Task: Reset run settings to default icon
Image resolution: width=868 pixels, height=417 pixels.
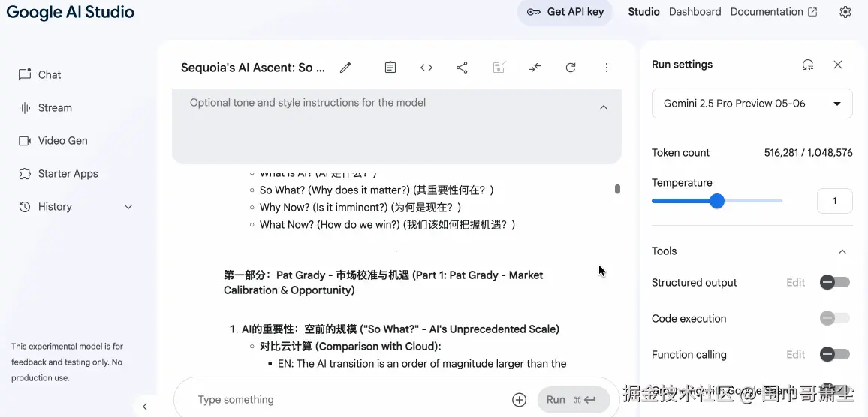Action: click(808, 64)
